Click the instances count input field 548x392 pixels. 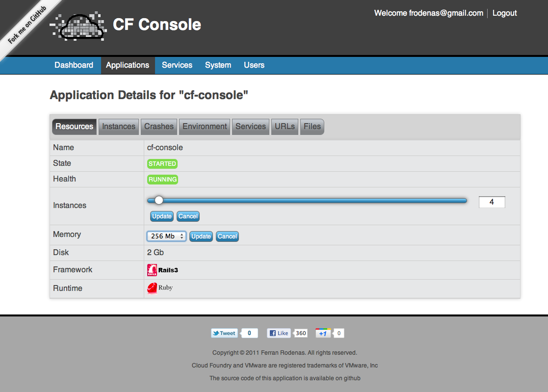492,202
